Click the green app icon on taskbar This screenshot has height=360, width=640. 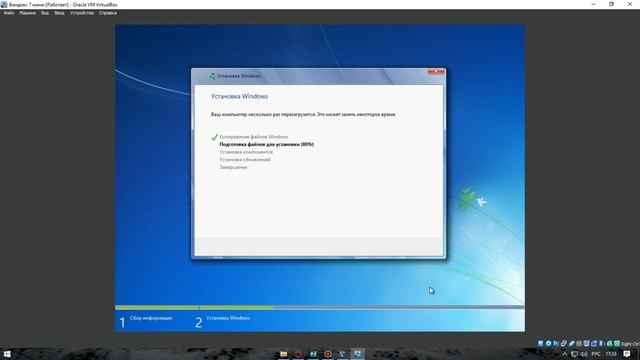point(313,354)
